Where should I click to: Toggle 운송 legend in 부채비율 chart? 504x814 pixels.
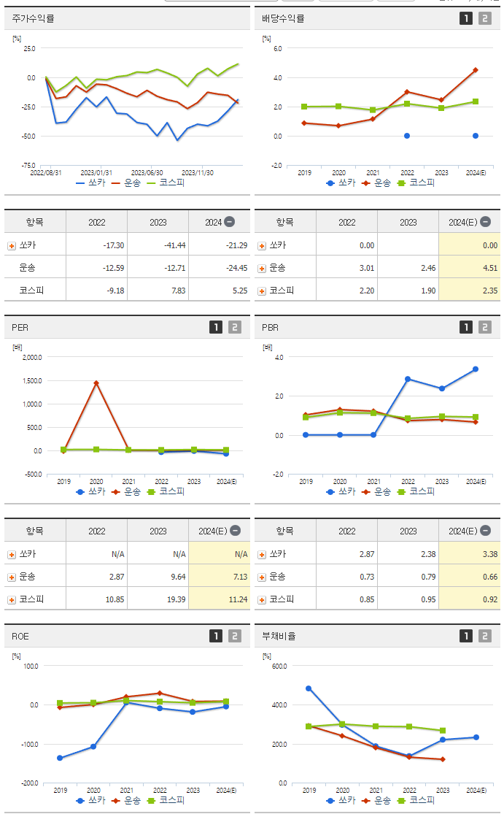click(376, 801)
